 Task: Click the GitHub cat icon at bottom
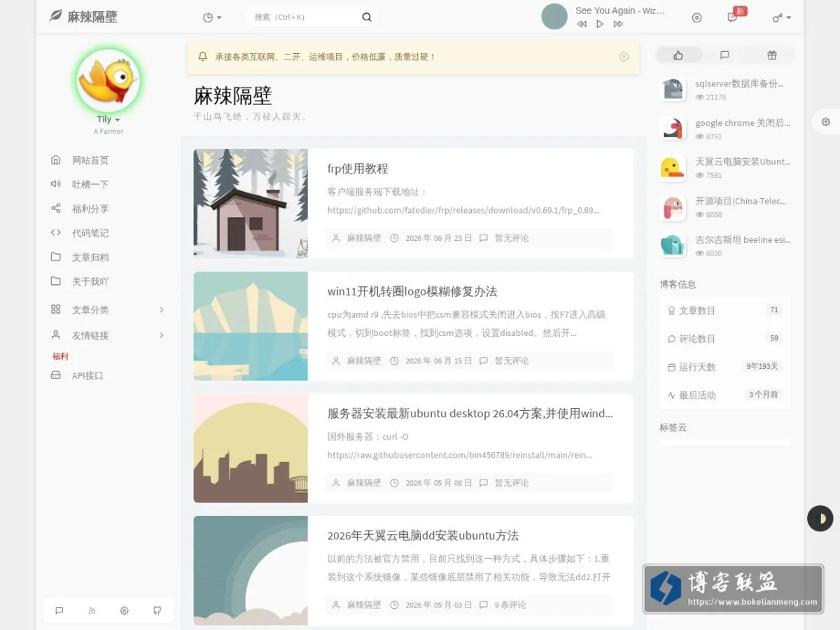pyautogui.click(x=157, y=610)
